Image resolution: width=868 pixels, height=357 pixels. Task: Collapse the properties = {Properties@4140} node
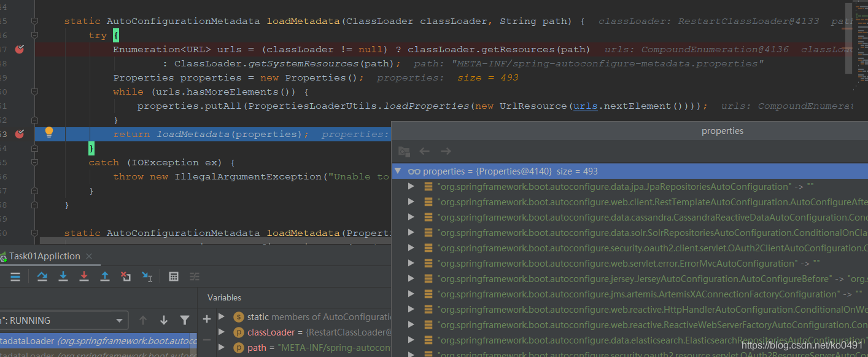point(398,171)
